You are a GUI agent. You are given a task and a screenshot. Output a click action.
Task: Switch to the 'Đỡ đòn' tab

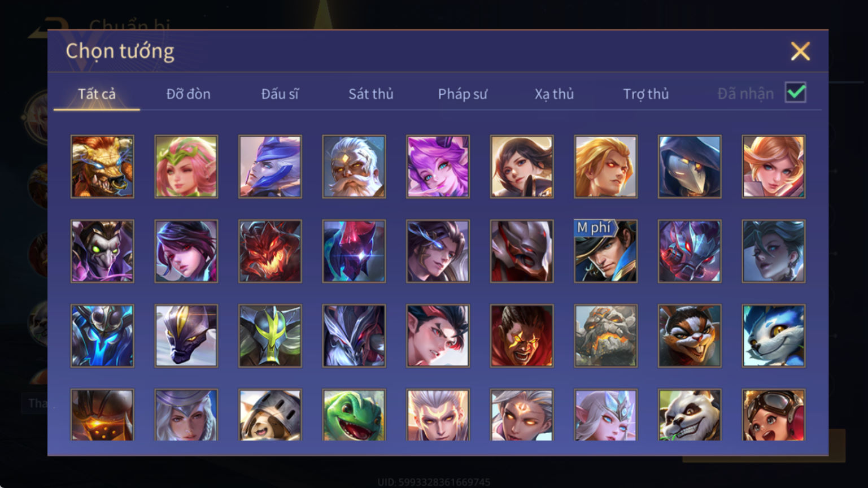pyautogui.click(x=189, y=94)
